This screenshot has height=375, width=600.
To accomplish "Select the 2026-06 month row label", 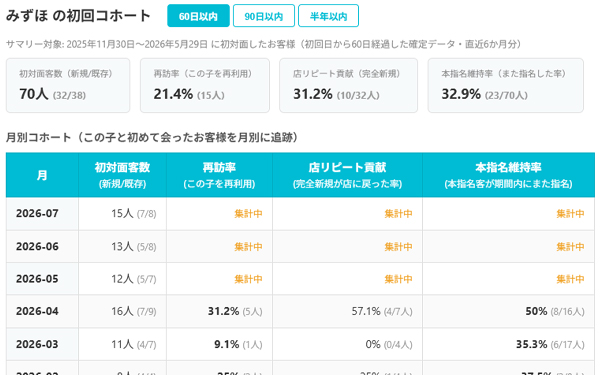I will click(38, 246).
